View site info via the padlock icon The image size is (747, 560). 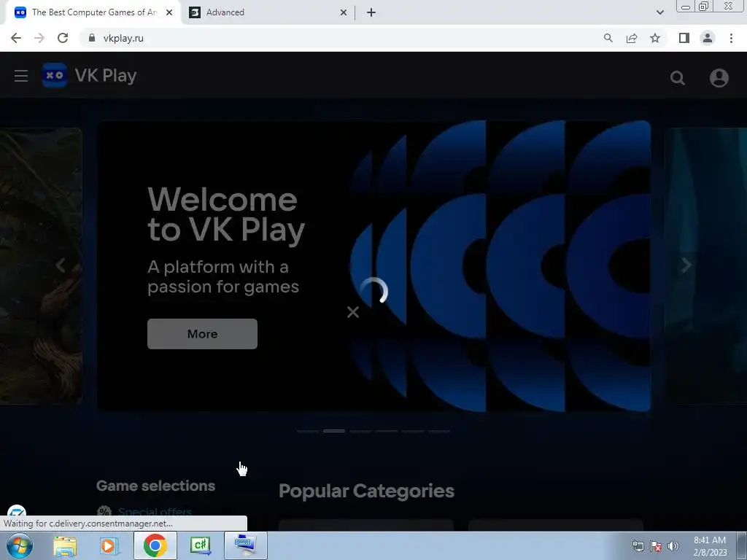[x=91, y=38]
